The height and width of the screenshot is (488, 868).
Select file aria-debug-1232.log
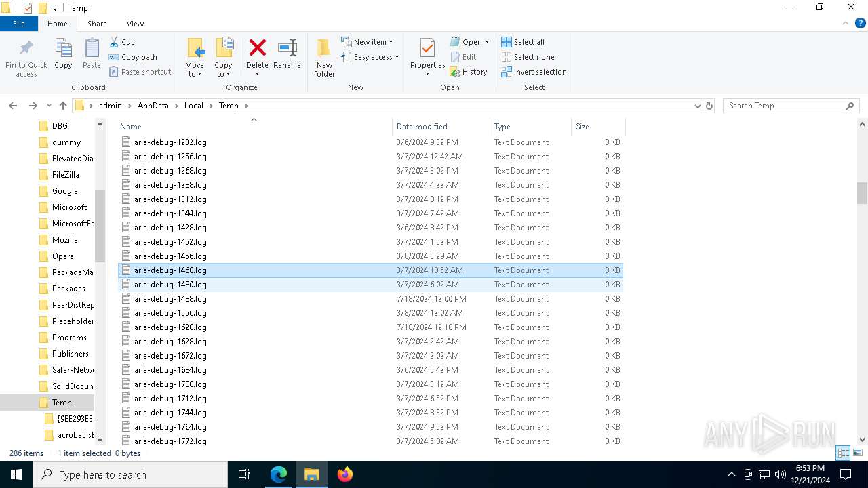(x=370, y=142)
